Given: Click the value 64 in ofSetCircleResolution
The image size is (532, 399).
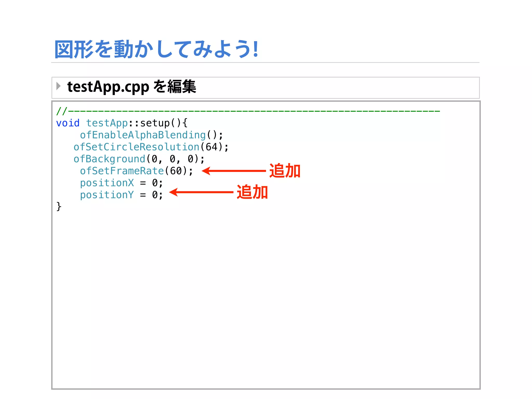Looking at the screenshot, I should [x=211, y=147].
